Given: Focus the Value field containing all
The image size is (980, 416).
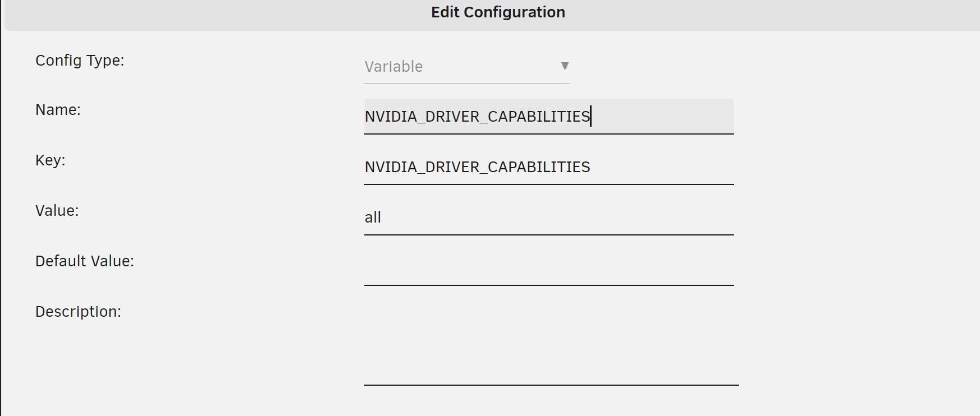Looking at the screenshot, I should [549, 218].
